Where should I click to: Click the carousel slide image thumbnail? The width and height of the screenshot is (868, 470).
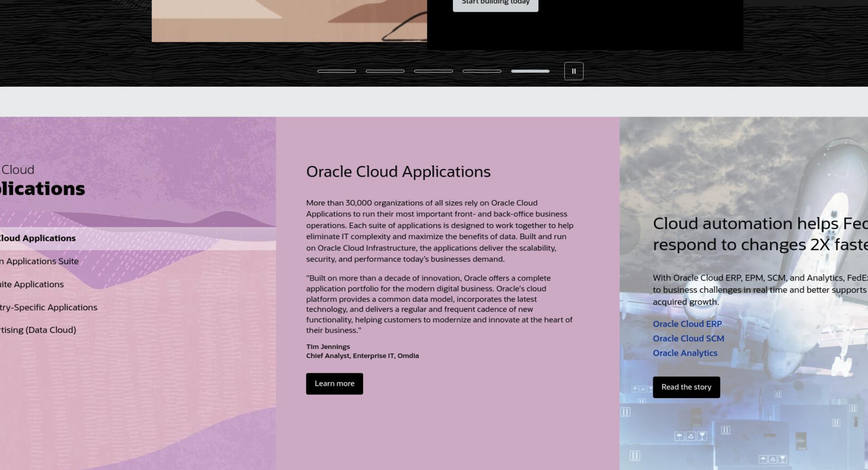click(289, 21)
